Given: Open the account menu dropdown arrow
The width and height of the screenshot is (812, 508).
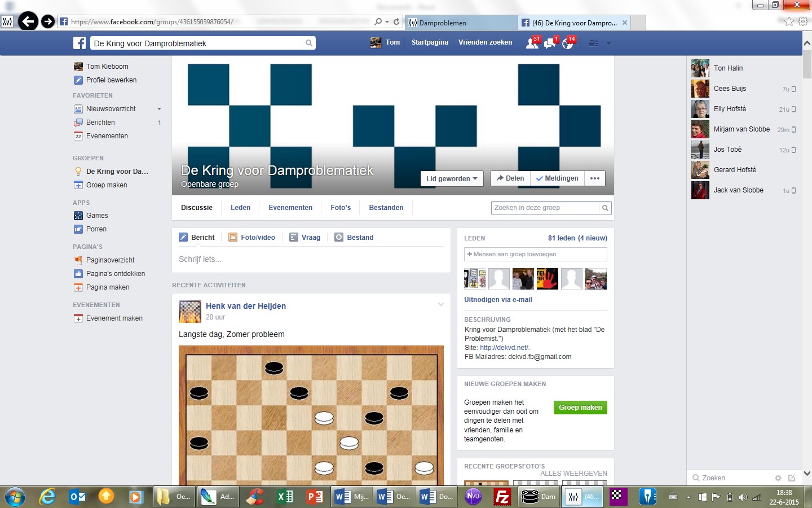Looking at the screenshot, I should pos(608,43).
